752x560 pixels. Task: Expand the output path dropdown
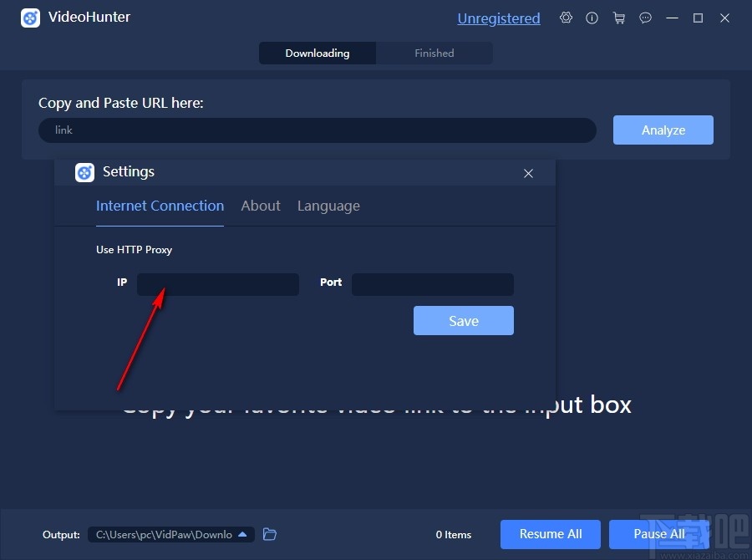[x=242, y=534]
